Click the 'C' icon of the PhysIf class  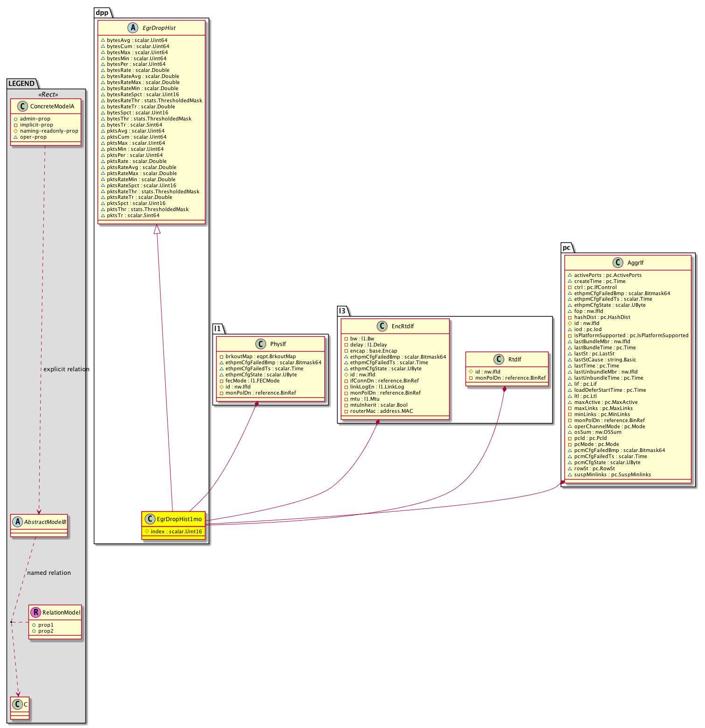(261, 344)
